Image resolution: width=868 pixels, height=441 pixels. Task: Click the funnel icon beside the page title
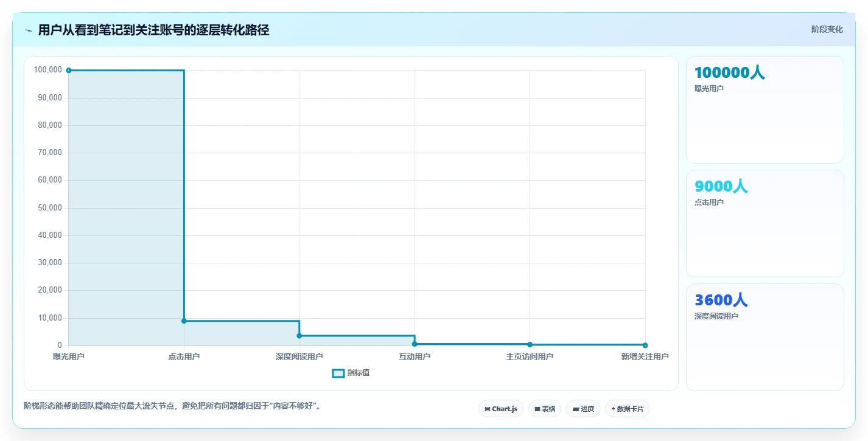[x=29, y=30]
